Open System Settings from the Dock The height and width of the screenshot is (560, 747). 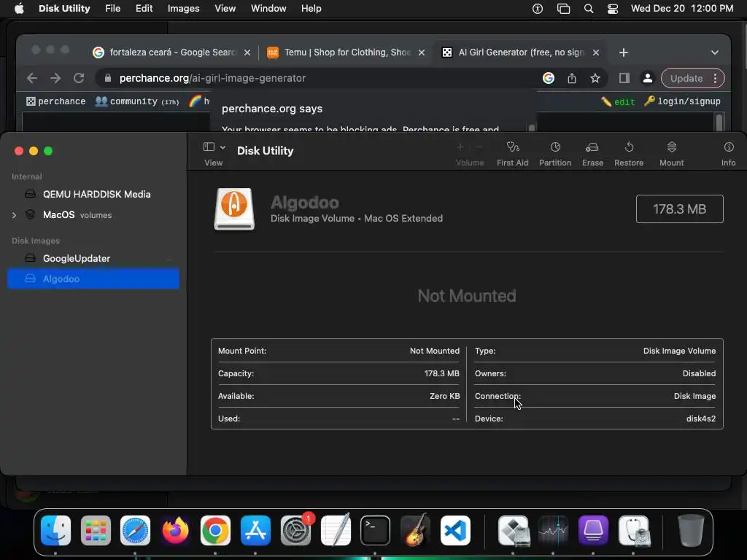[295, 531]
